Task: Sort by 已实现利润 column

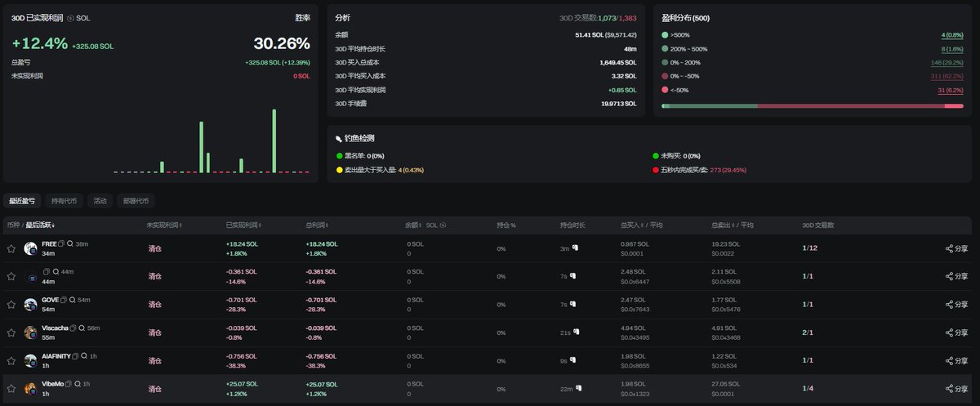Action: pyautogui.click(x=244, y=225)
